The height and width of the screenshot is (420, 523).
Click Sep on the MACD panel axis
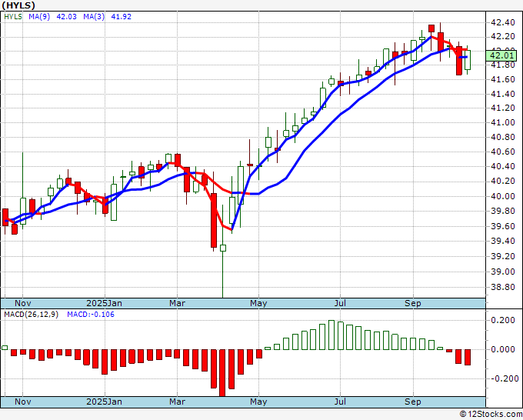413,402
